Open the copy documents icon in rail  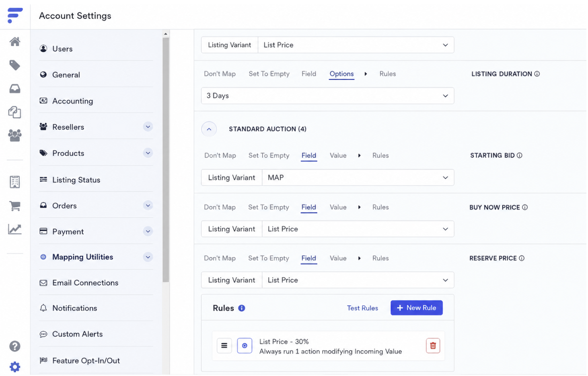tap(15, 112)
